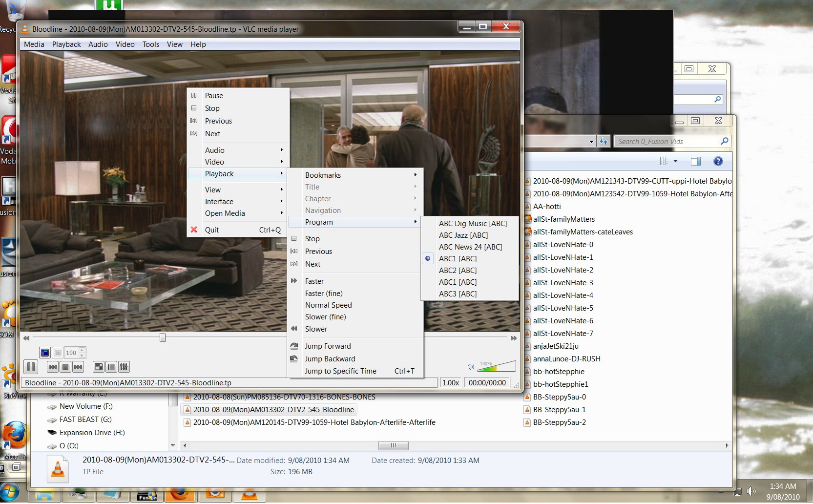The image size is (813, 504).
Task: Click Quit in the context menu
Action: point(212,230)
